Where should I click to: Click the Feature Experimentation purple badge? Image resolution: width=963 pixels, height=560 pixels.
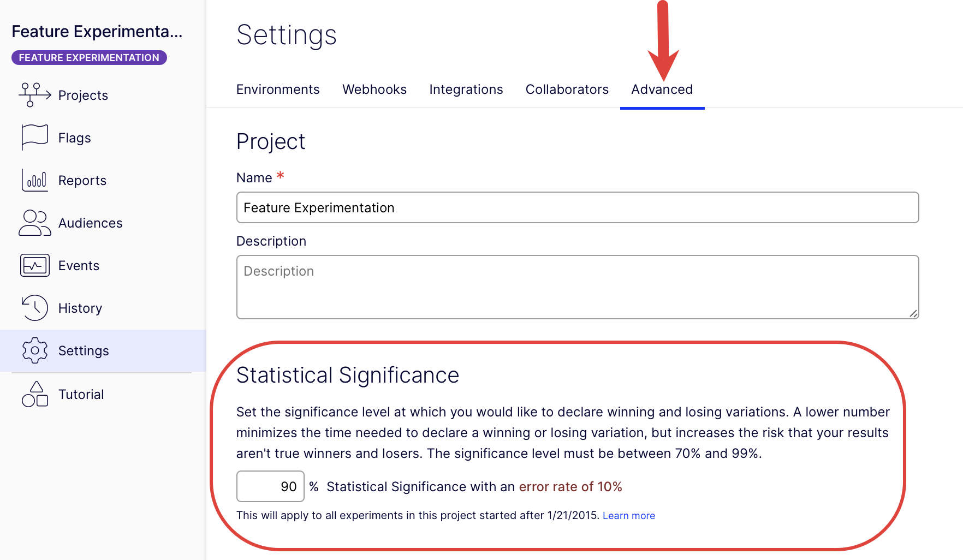click(x=89, y=58)
